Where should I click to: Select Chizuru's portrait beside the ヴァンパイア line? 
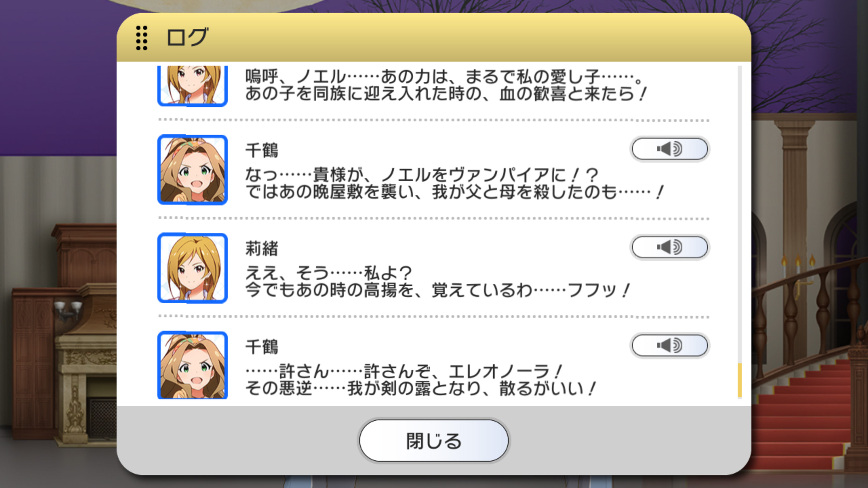click(192, 170)
